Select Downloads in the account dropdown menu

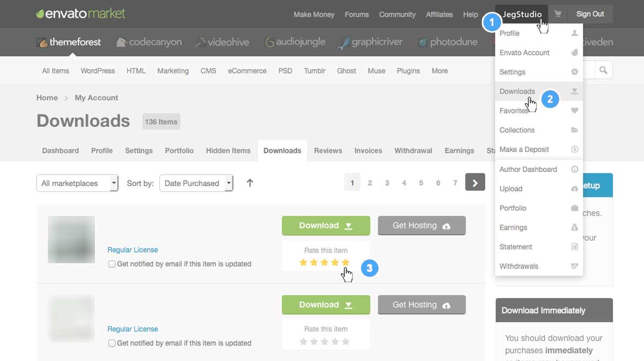tap(517, 91)
